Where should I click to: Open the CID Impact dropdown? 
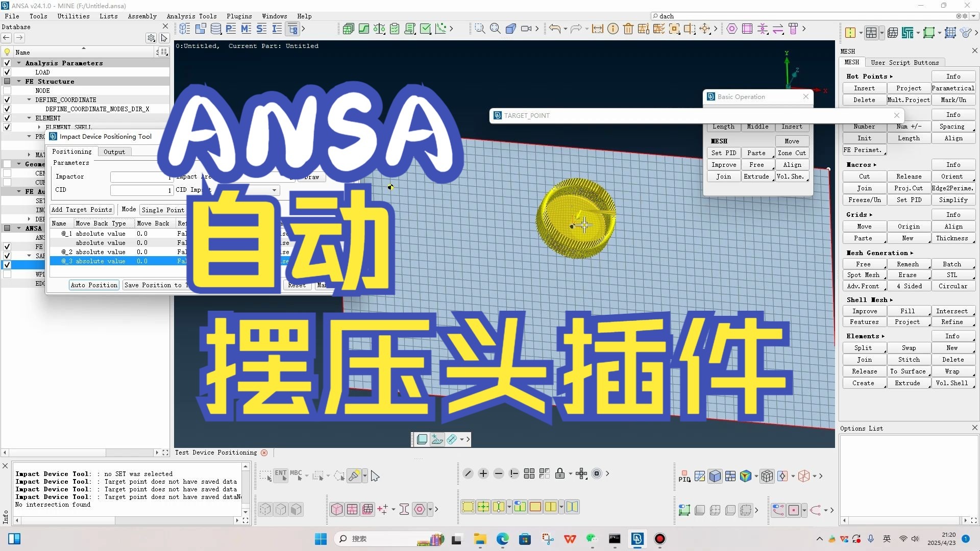coord(274,190)
